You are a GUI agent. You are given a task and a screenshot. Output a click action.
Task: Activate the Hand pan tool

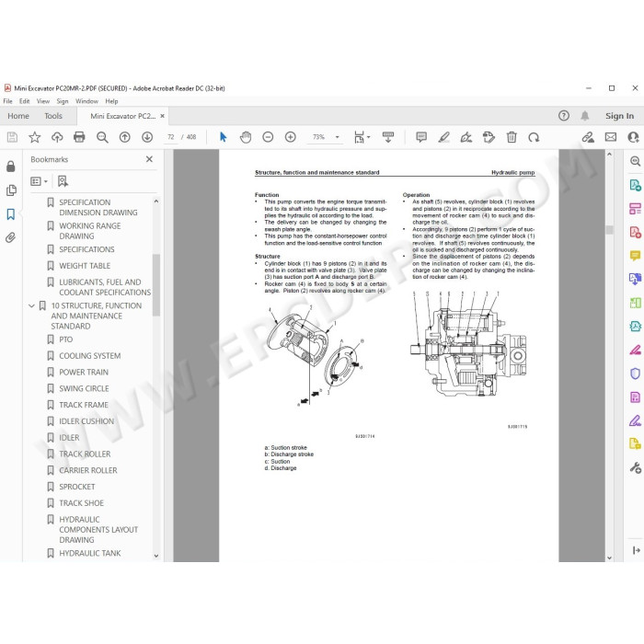click(246, 137)
